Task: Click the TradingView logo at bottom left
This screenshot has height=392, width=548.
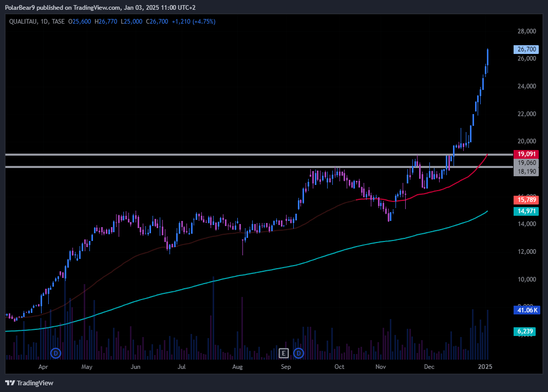Action: point(29,383)
